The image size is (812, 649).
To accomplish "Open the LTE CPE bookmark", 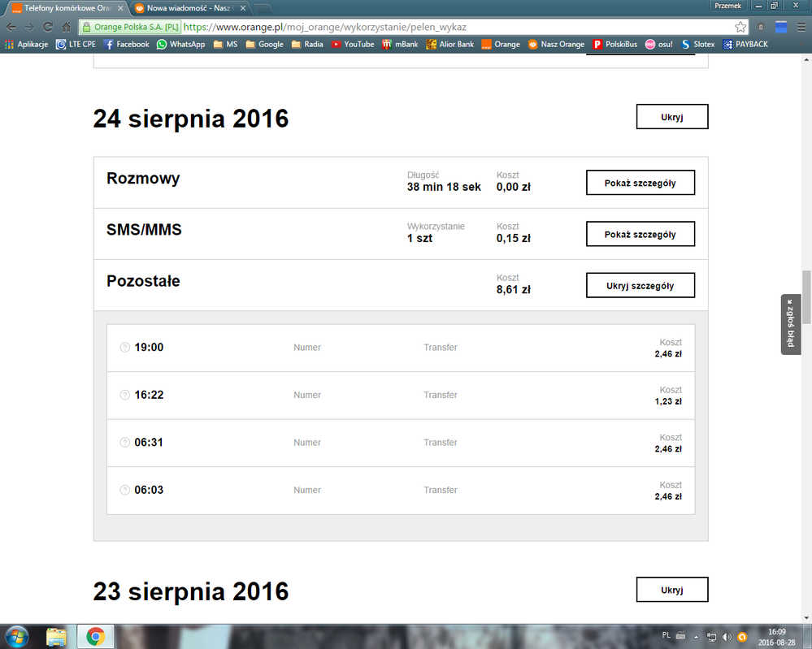I will 76,45.
